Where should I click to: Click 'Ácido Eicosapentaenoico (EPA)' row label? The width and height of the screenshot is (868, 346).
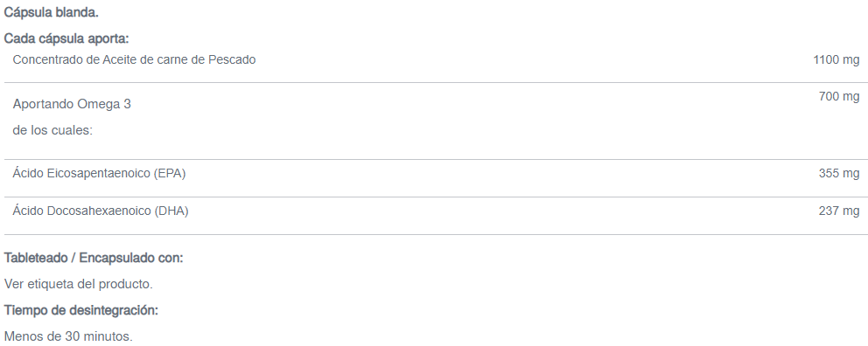tap(99, 174)
